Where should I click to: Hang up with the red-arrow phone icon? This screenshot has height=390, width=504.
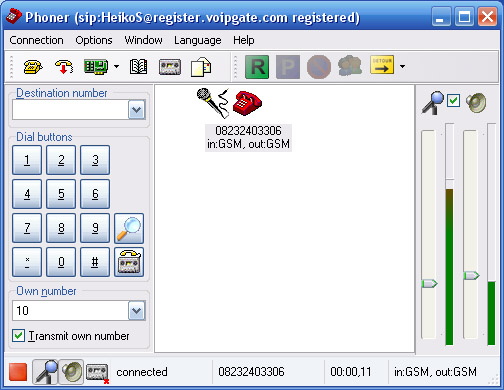[64, 67]
